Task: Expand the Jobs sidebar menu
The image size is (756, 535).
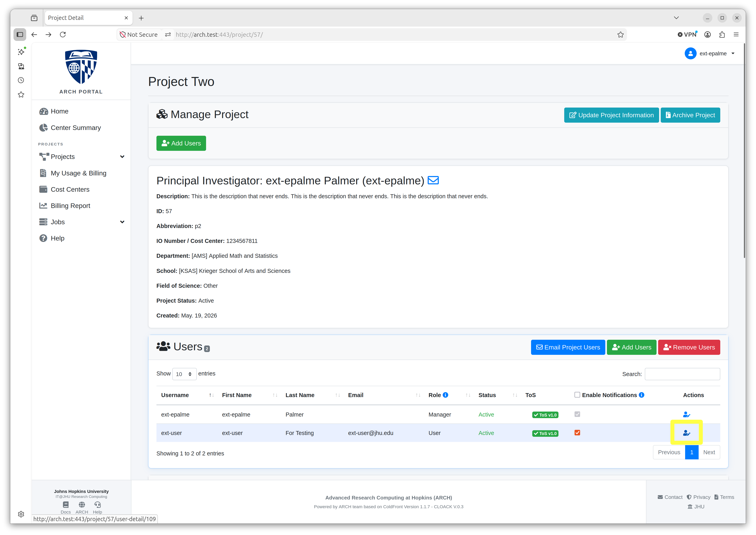Action: (x=81, y=222)
